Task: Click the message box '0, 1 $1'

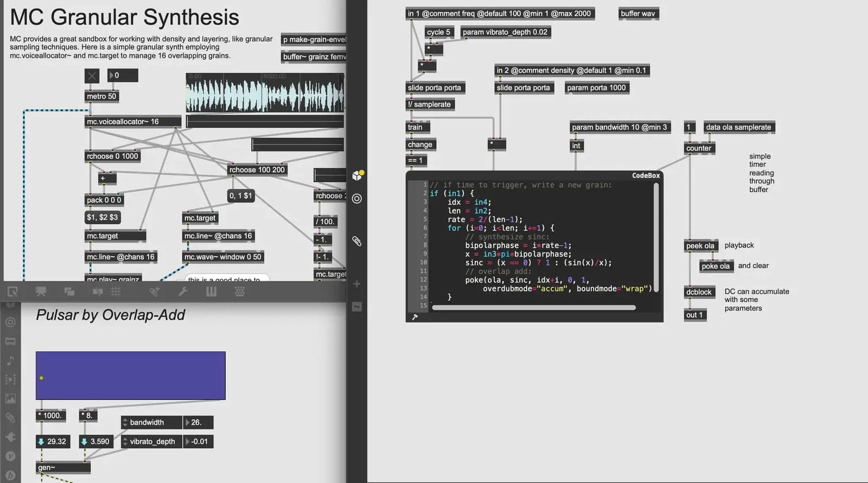Action: (241, 195)
